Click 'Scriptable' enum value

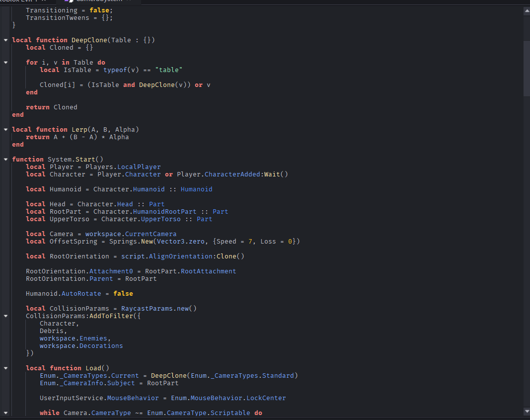(230, 413)
